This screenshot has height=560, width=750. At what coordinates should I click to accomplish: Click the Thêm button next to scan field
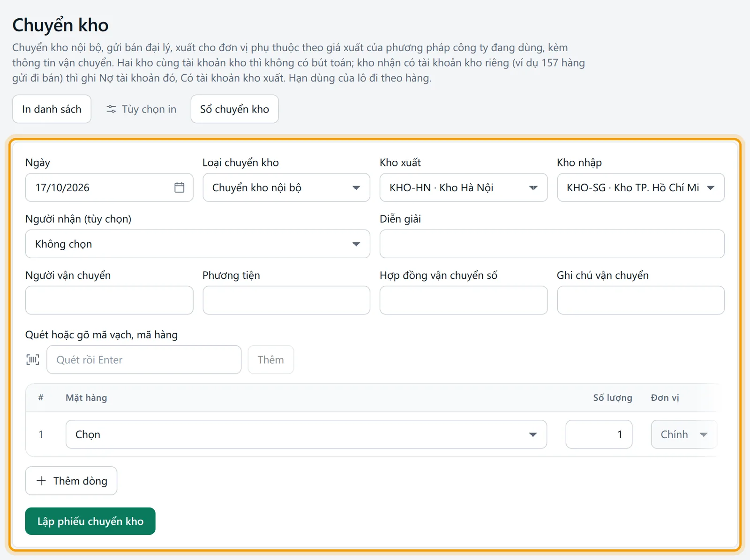[271, 359]
